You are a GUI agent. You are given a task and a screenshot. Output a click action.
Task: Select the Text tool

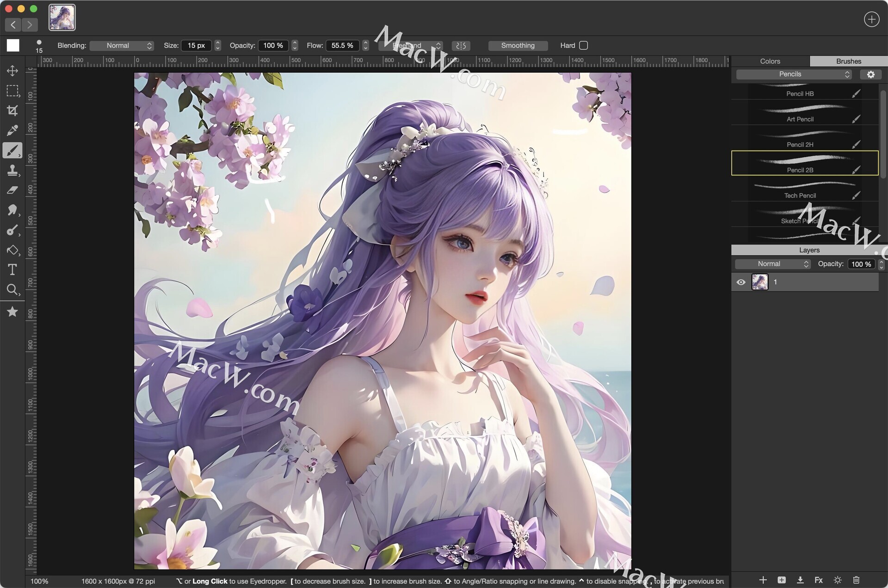(x=12, y=269)
